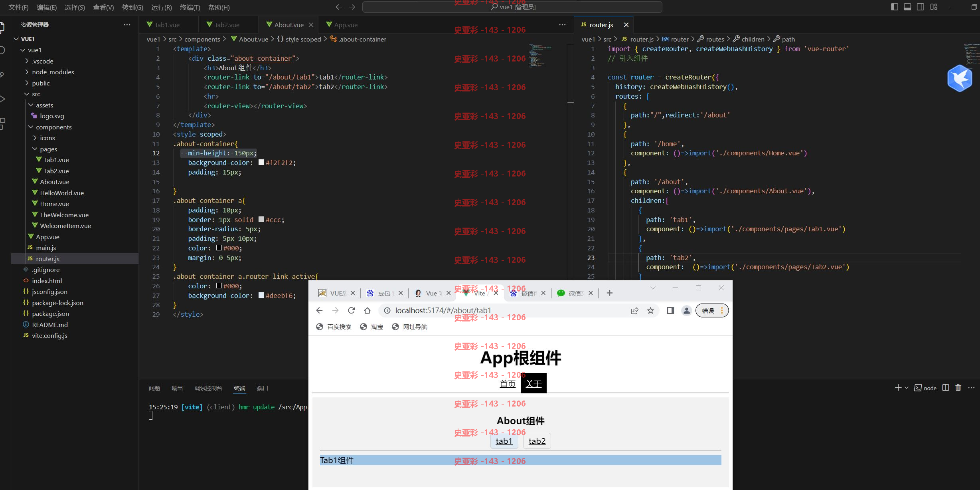980x490 pixels.
Task: Split the terminal panel
Action: [x=945, y=388]
